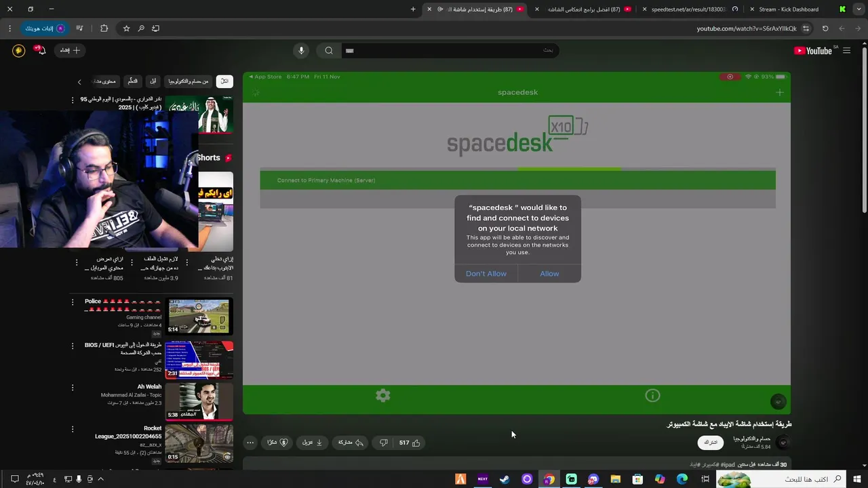Open Steam from the taskbar
868x488 pixels.
pyautogui.click(x=505, y=479)
